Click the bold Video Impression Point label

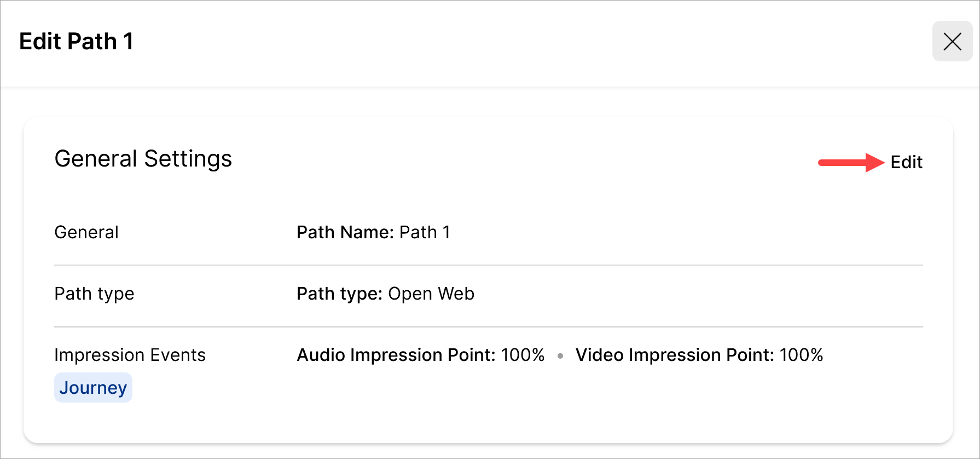point(676,355)
